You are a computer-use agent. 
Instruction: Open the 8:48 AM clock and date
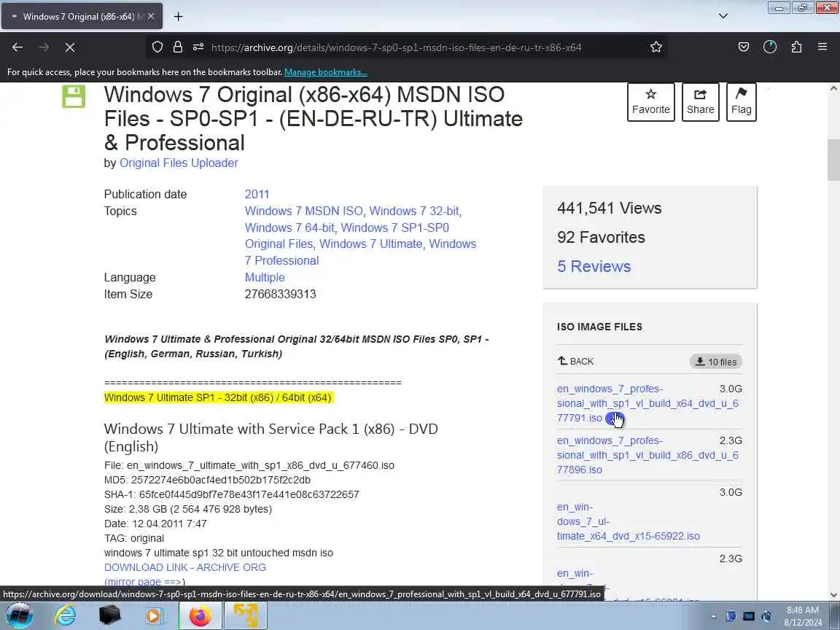803,616
